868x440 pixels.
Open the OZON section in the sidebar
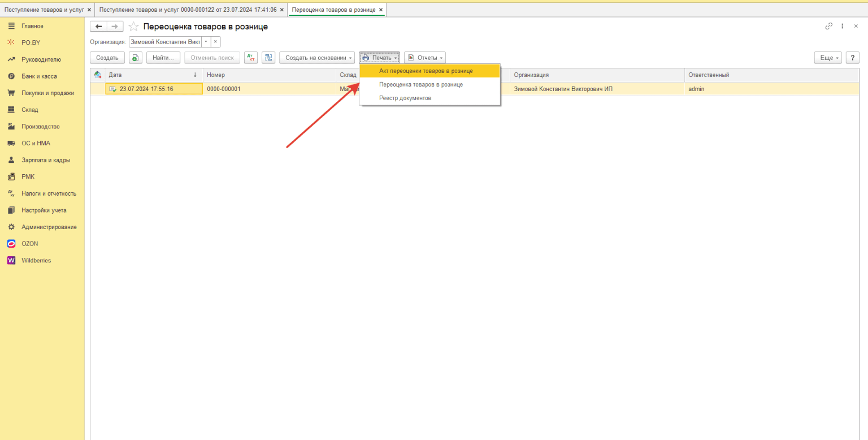point(29,244)
